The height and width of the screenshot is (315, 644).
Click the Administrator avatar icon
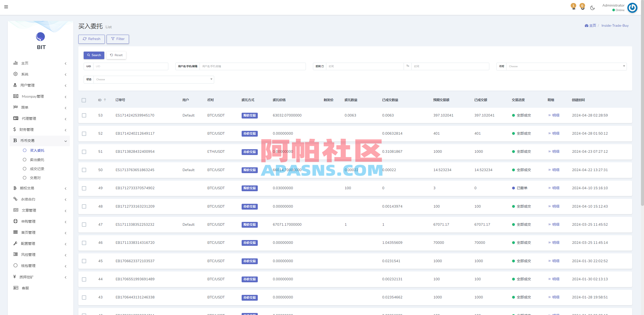[632, 8]
